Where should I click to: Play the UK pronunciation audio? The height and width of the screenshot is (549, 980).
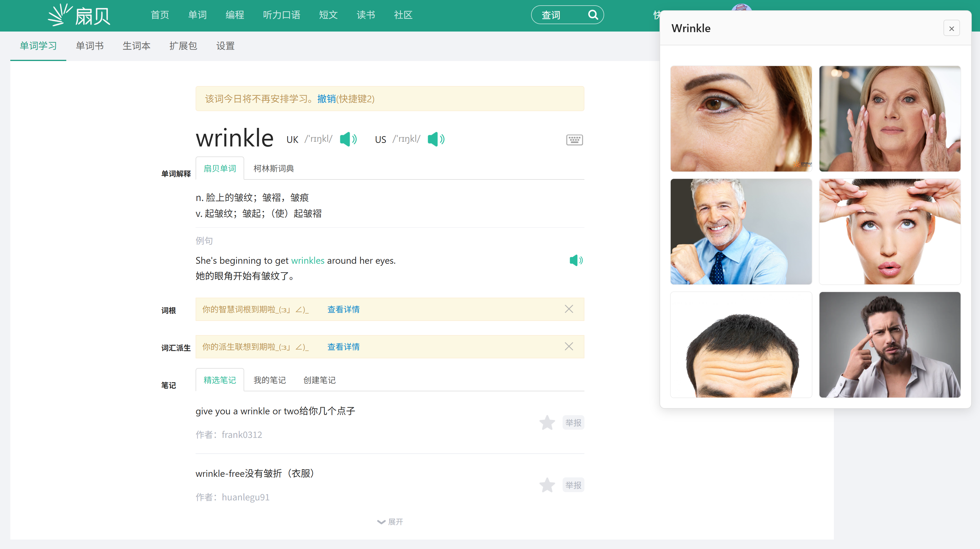348,139
